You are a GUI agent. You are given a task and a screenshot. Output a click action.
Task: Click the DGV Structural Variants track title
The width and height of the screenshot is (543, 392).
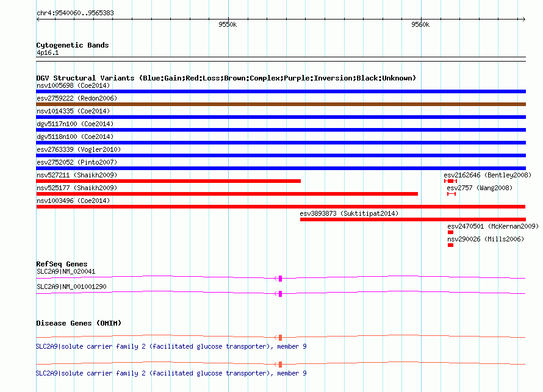click(226, 78)
